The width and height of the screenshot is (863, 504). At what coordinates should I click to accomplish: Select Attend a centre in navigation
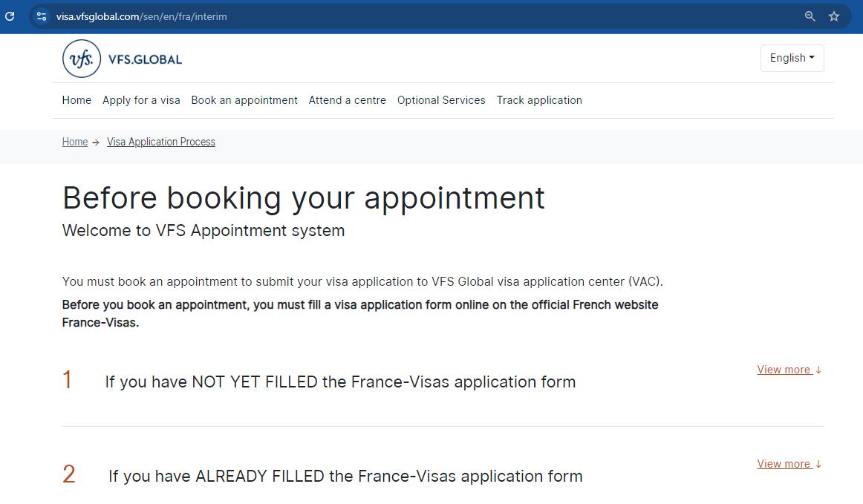pyautogui.click(x=347, y=100)
